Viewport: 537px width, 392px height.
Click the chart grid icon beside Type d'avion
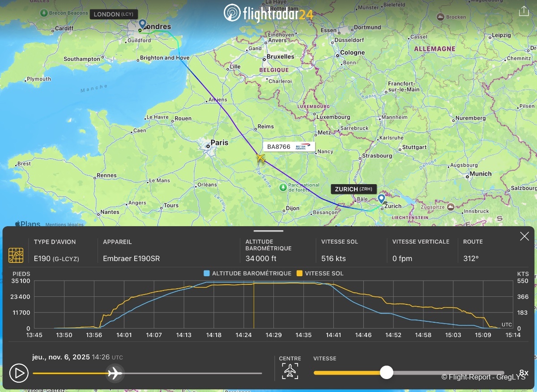tap(16, 255)
